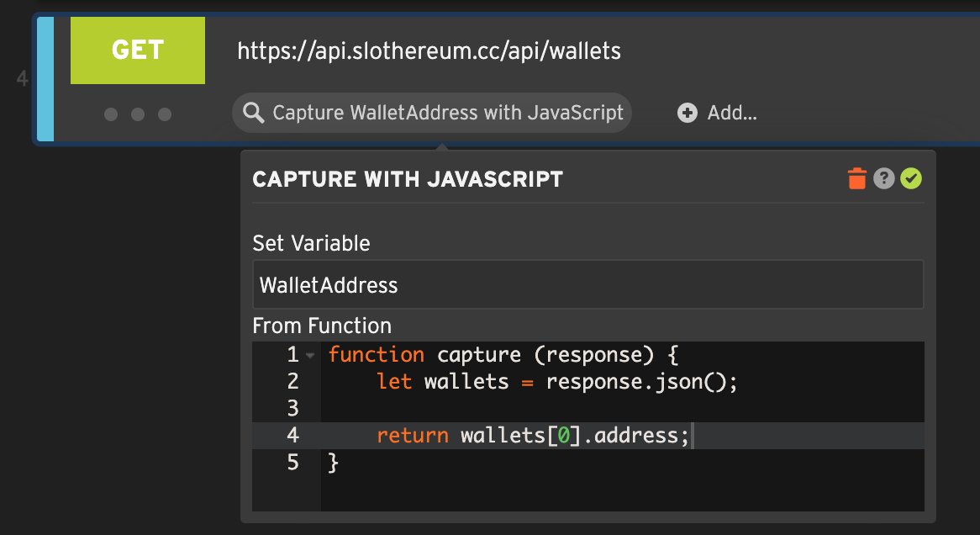The image size is (980, 535).
Task: Click the 'Set Variable' label
Action: tap(311, 243)
